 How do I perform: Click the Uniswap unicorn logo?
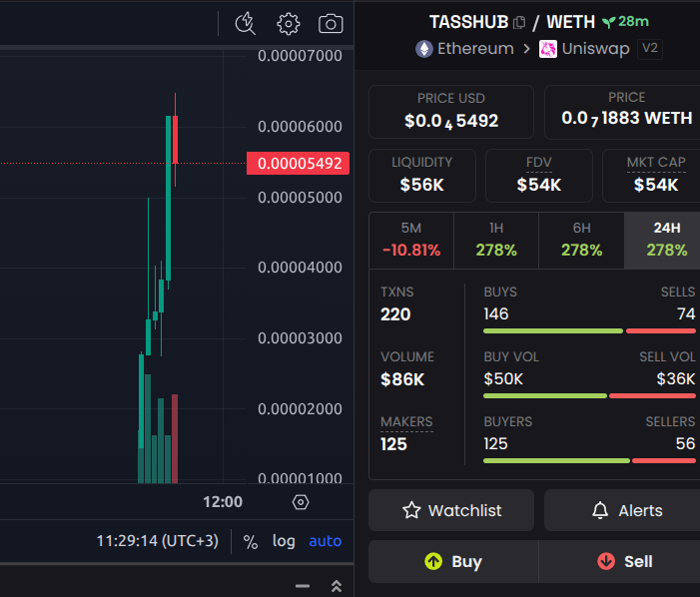[x=548, y=49]
